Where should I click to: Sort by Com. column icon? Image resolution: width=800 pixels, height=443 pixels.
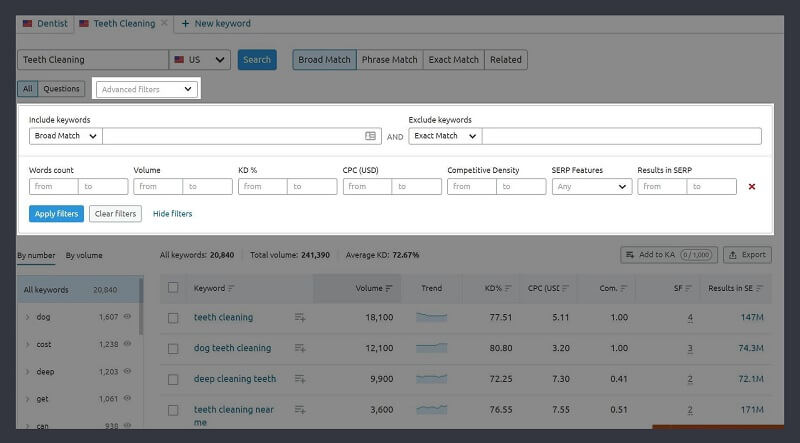pos(623,288)
